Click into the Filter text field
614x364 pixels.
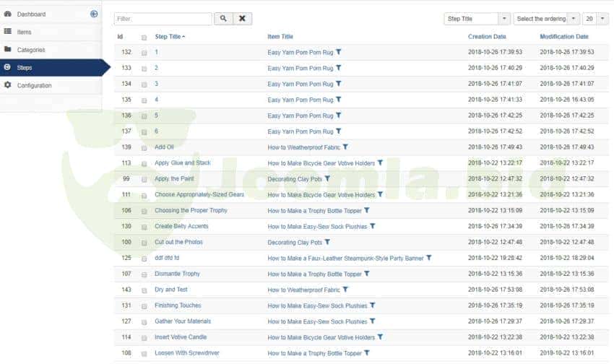click(163, 19)
